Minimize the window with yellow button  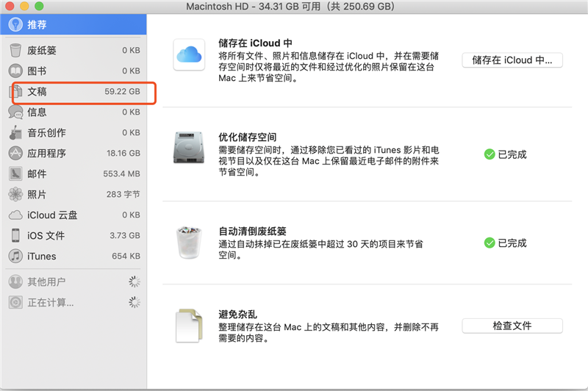[24, 6]
